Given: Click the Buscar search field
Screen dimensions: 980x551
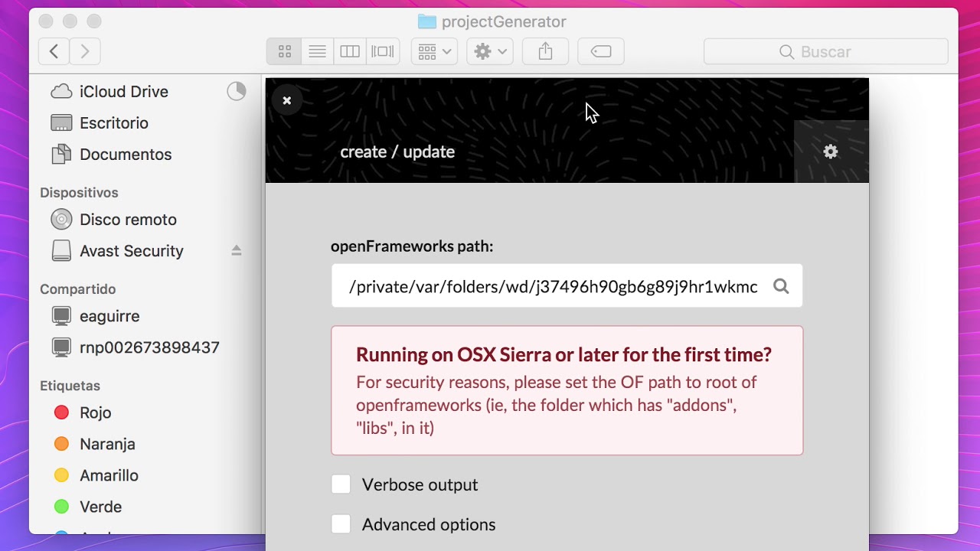Looking at the screenshot, I should [826, 51].
